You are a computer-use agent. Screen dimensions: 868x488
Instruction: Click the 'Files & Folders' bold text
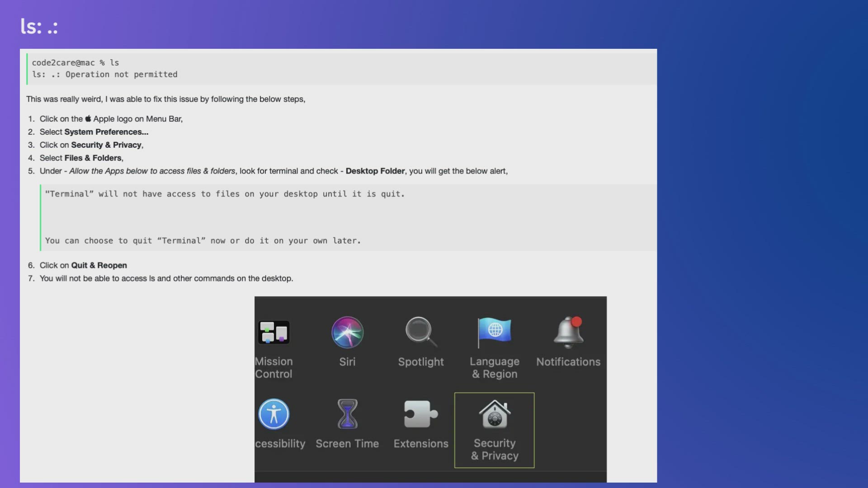(x=93, y=158)
